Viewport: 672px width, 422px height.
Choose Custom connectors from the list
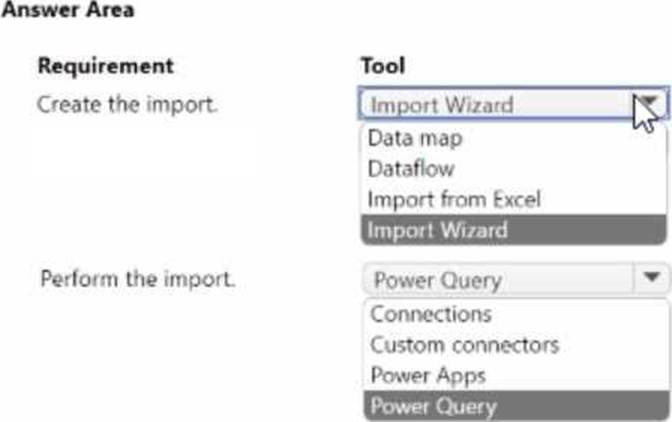(464, 345)
